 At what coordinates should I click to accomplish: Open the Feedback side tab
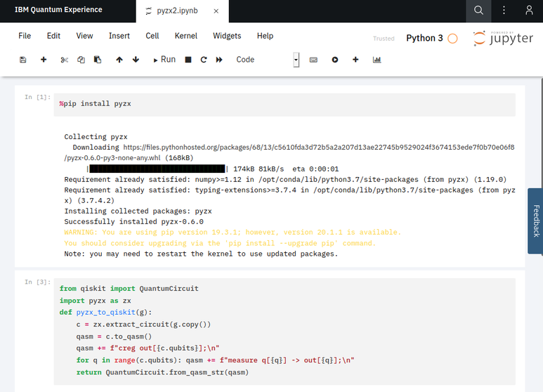click(535, 221)
